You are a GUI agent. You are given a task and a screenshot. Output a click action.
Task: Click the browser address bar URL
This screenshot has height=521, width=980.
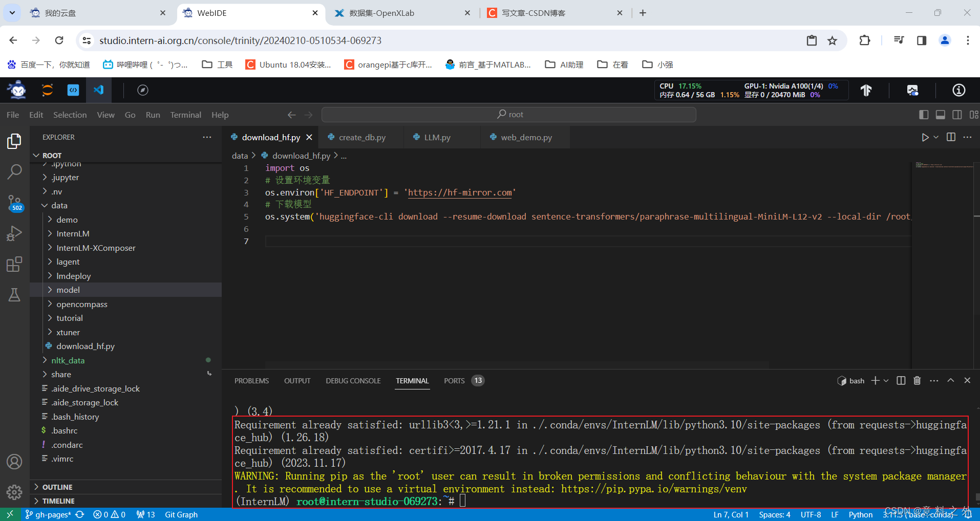[x=240, y=40]
